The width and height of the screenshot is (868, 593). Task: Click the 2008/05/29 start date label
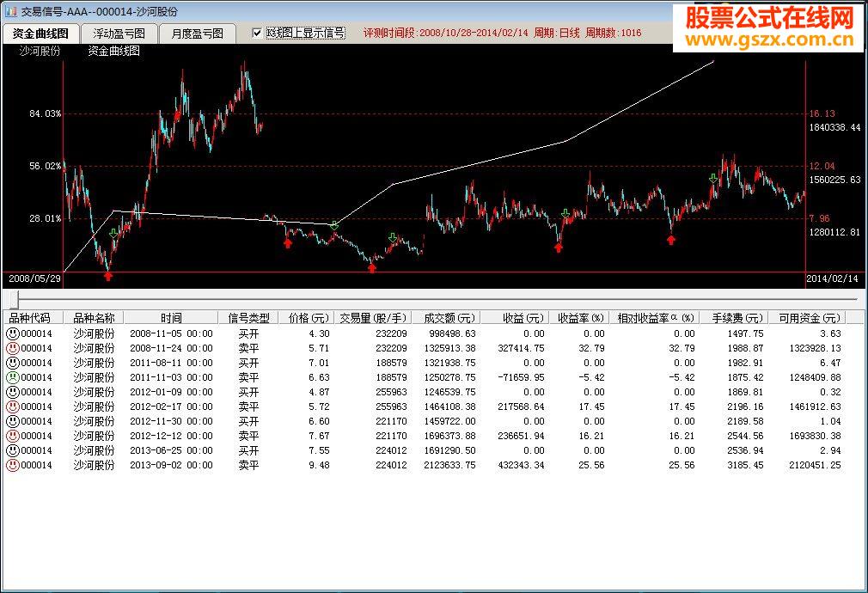[34, 278]
